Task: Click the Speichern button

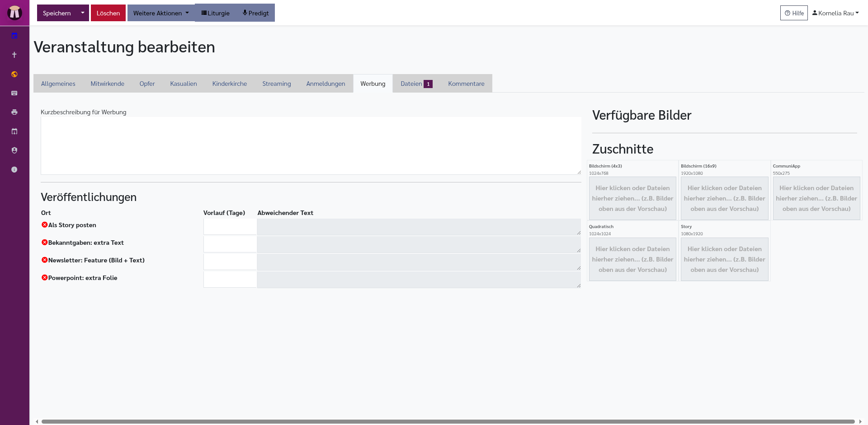Action: pyautogui.click(x=57, y=13)
